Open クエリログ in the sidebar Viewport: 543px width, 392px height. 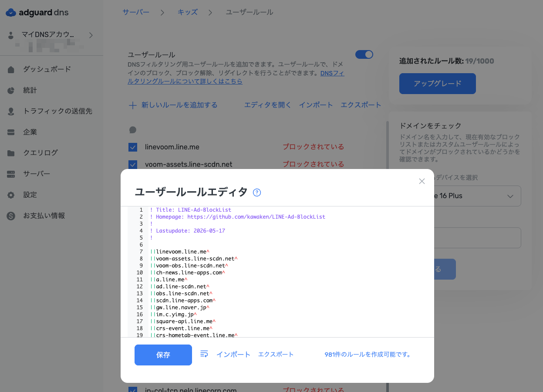pyautogui.click(x=40, y=153)
